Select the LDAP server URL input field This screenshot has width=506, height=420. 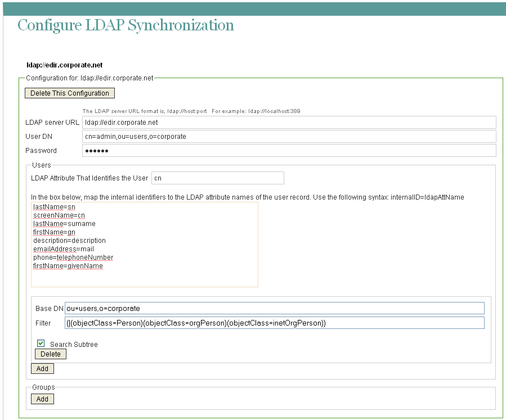coord(281,122)
